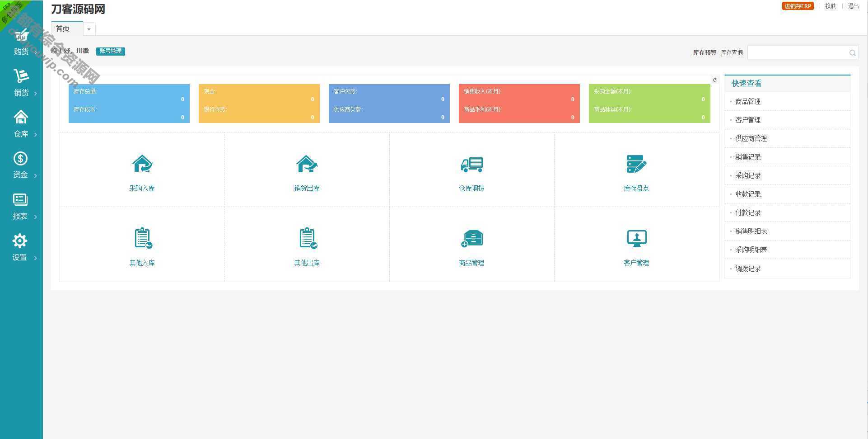Click the 库存盘点 edit icon

636,164
